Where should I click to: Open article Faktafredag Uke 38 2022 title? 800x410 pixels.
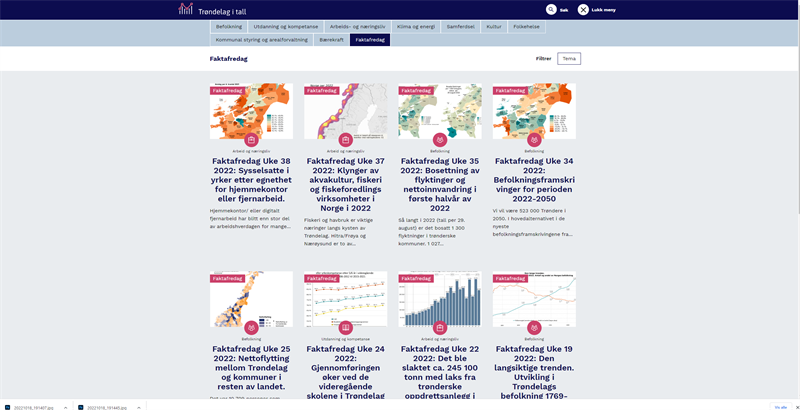(x=251, y=181)
